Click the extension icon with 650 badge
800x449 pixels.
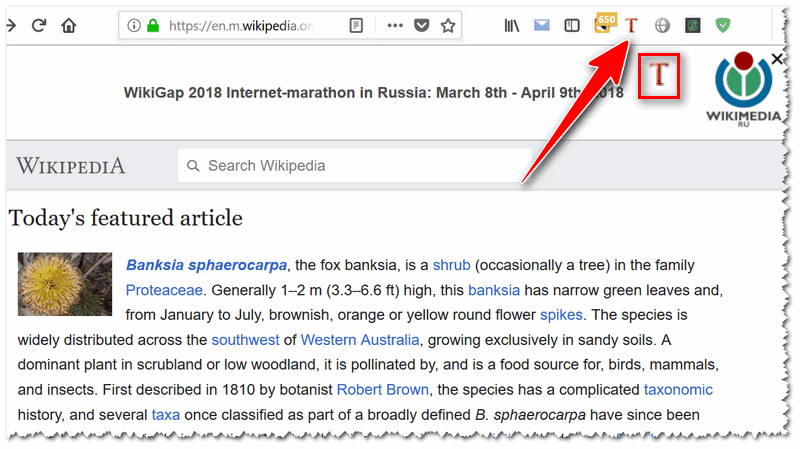pyautogui.click(x=604, y=23)
